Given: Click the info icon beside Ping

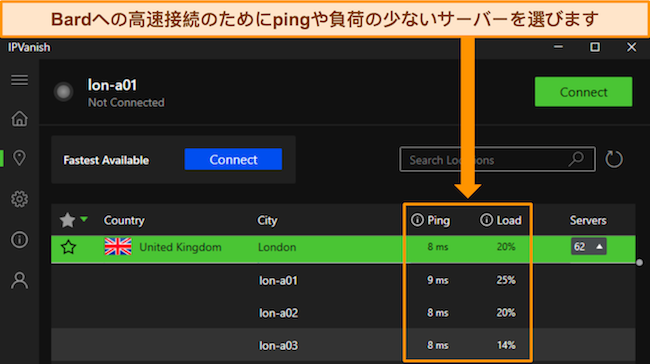Looking at the screenshot, I should [x=417, y=220].
